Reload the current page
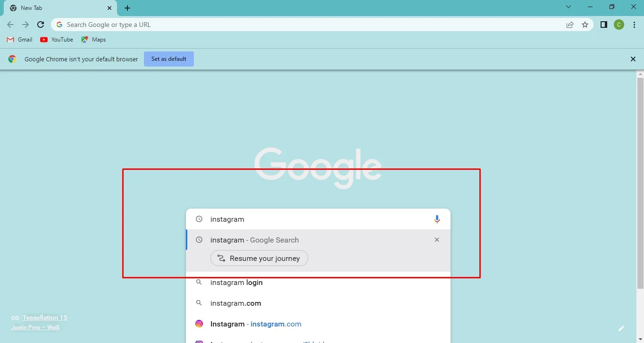The width and height of the screenshot is (644, 343). [41, 25]
